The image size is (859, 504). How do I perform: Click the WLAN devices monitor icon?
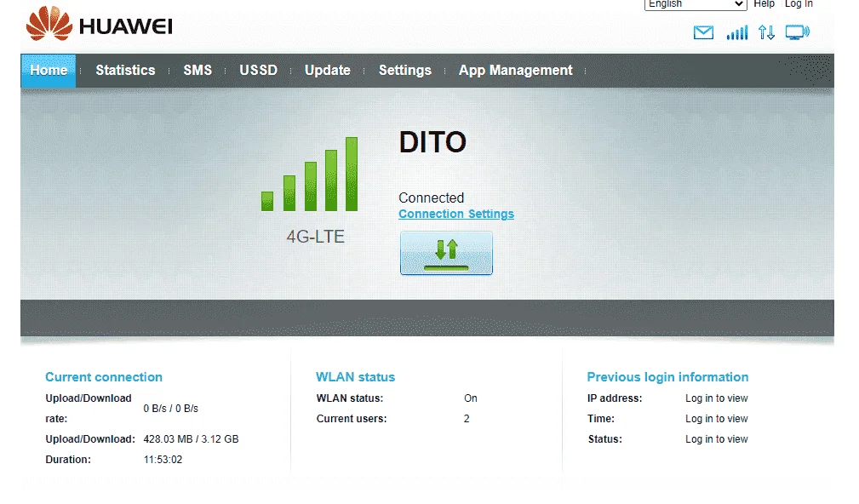797,32
